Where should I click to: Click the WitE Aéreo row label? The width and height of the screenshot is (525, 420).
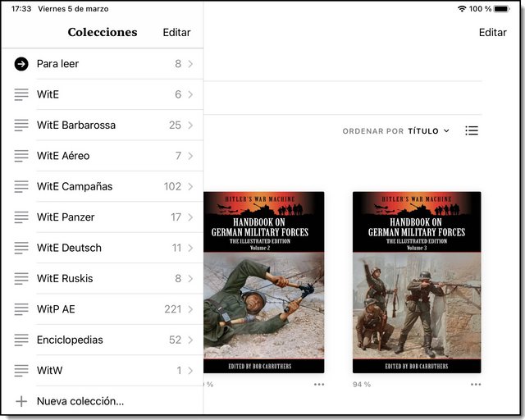[x=63, y=156]
